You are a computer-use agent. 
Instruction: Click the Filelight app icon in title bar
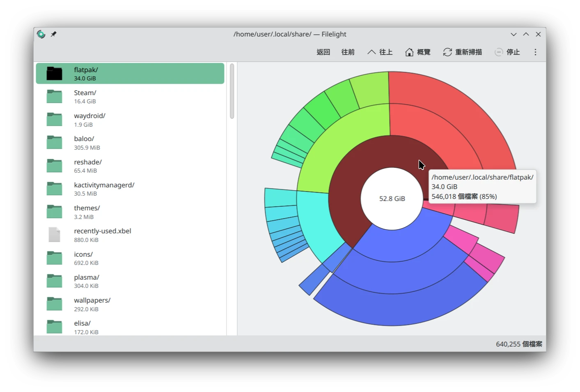coord(41,34)
